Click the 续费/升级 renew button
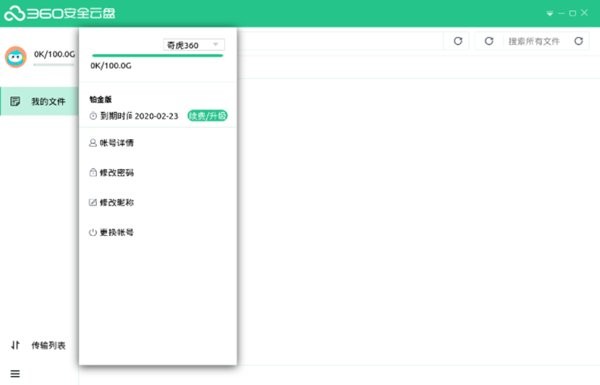600x385 pixels. point(207,116)
